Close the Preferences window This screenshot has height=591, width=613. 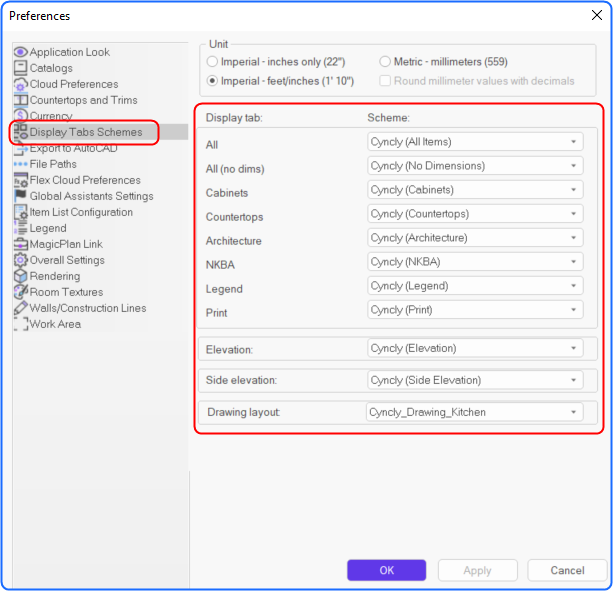pos(597,15)
